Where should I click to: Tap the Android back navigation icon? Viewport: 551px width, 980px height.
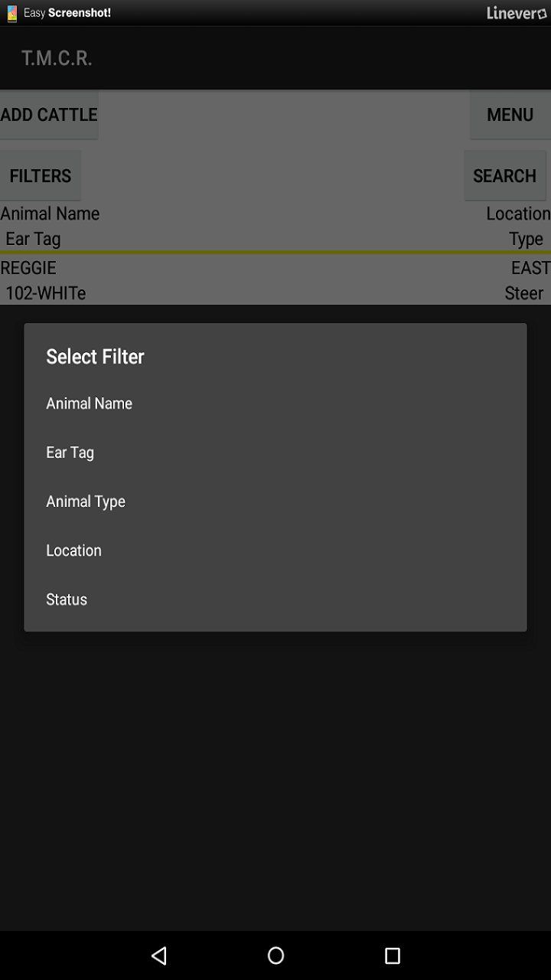pos(159,955)
